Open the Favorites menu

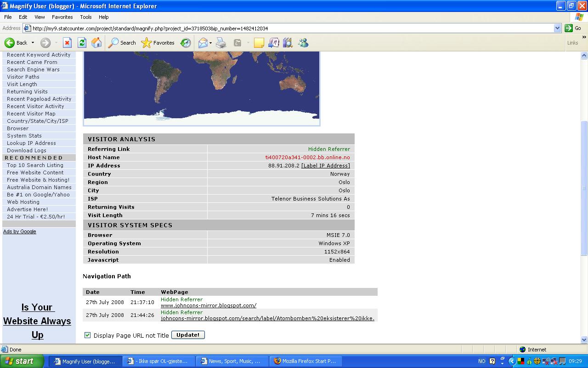[x=62, y=17]
